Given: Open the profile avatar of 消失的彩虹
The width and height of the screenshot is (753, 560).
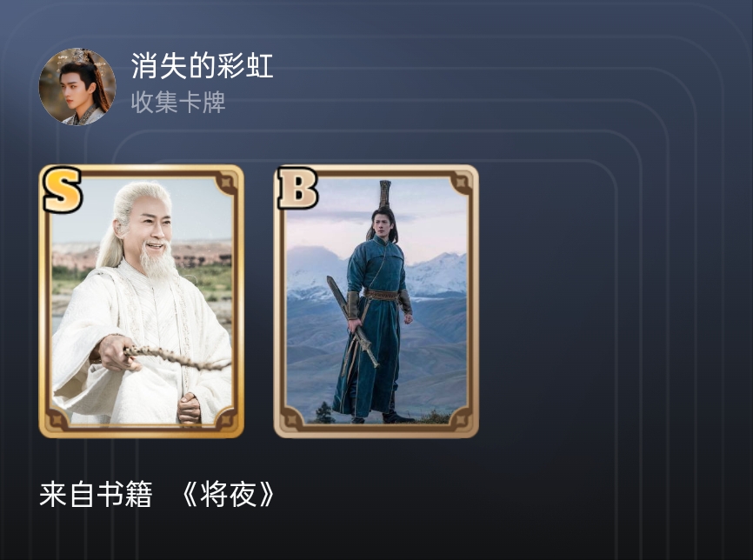Looking at the screenshot, I should pyautogui.click(x=77, y=86).
